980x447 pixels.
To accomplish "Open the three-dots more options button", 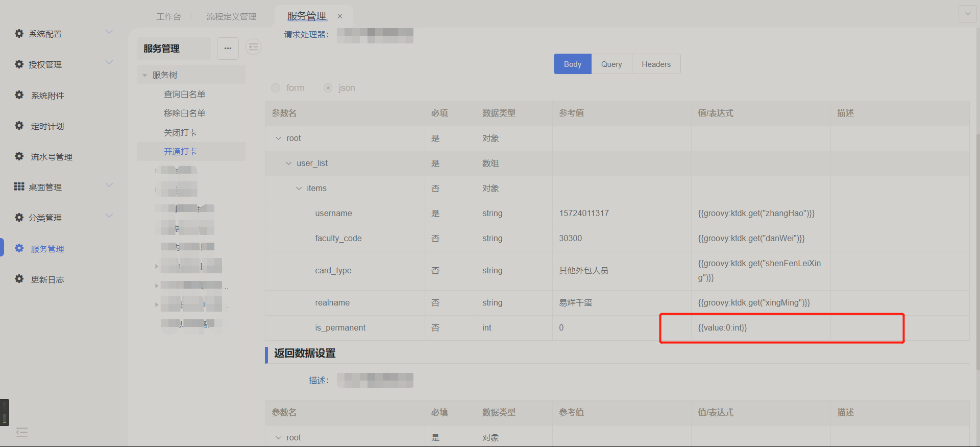I will (228, 49).
